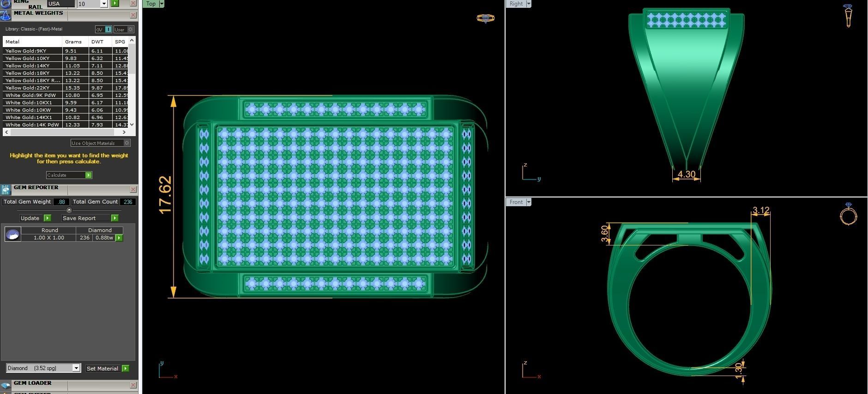Click the 17.62 dimension label in Top view
Viewport: 868px width, 394px height.
point(165,195)
